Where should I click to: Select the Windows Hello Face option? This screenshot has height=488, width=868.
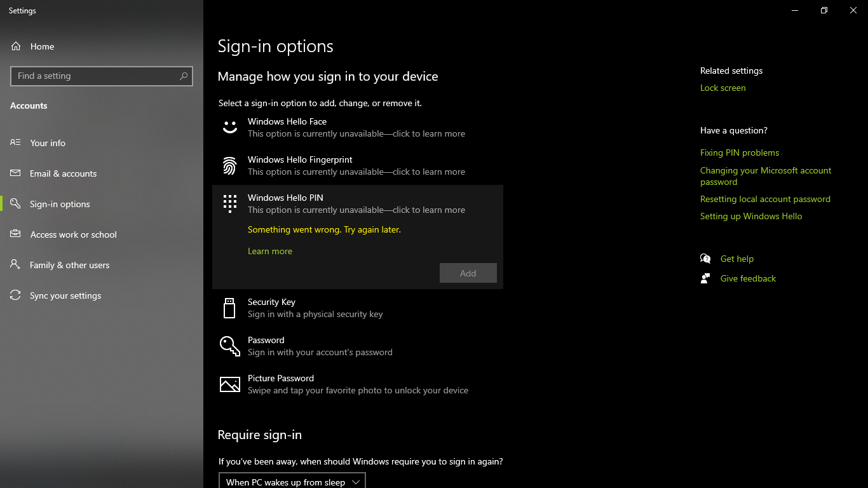coord(358,128)
